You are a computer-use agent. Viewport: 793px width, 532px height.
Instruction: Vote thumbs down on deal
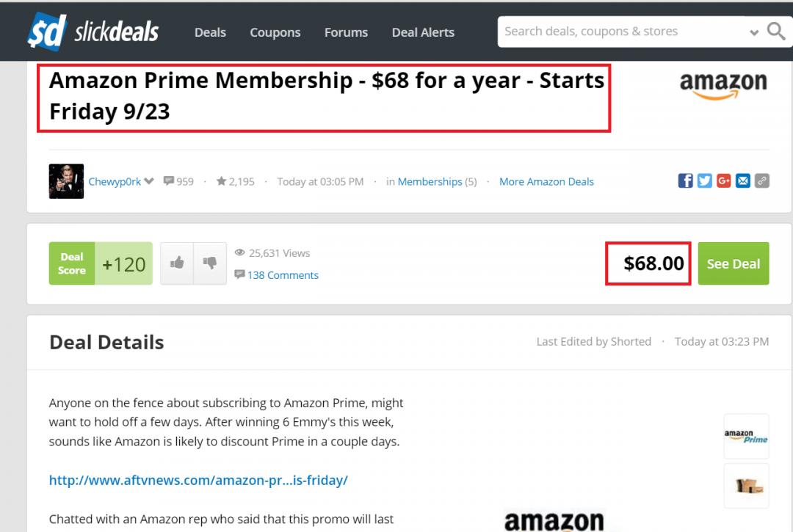click(x=209, y=263)
